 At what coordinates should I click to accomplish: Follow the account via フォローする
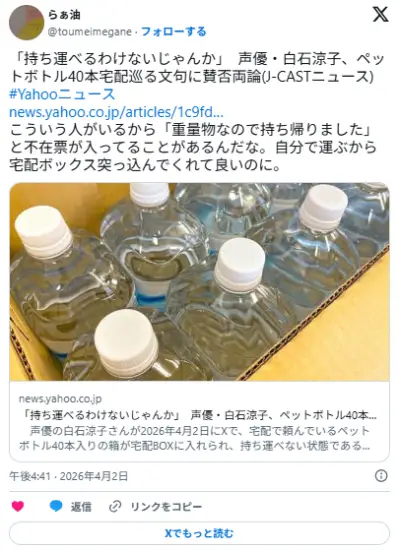(x=174, y=32)
